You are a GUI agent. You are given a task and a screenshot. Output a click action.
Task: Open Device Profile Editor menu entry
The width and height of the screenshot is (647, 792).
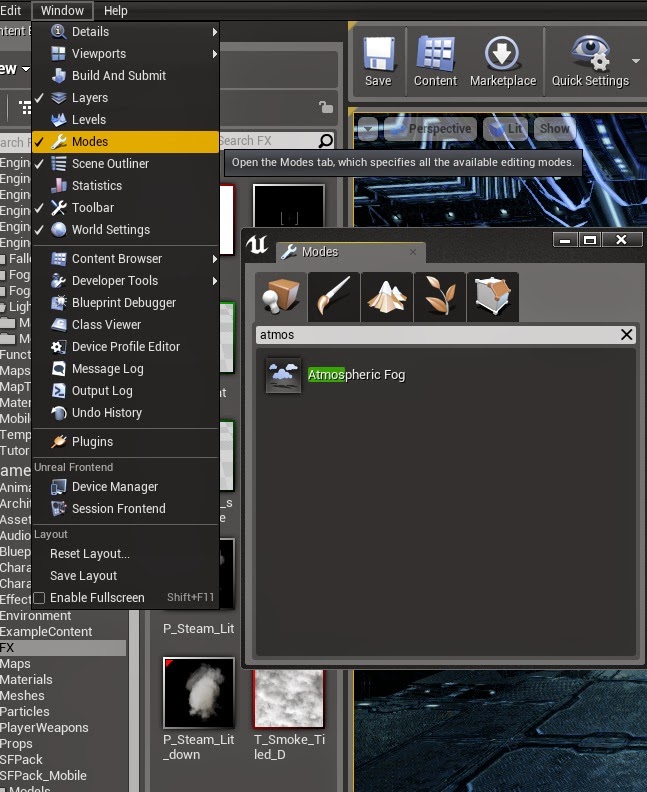[x=125, y=347]
